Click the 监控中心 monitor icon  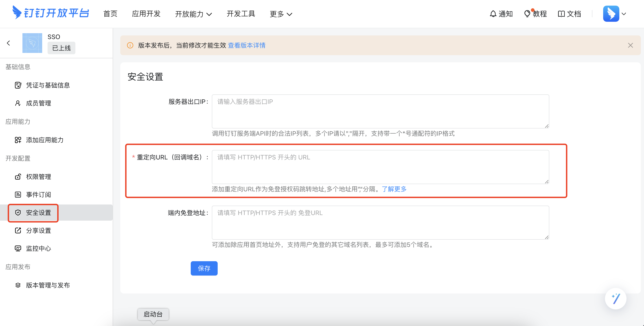pyautogui.click(x=18, y=248)
